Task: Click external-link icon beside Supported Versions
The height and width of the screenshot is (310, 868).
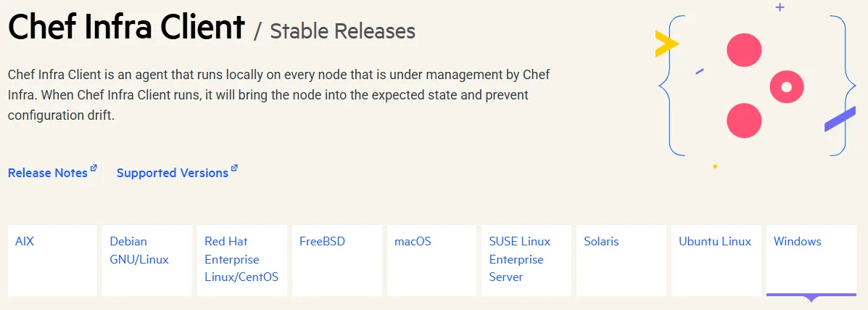Action: click(234, 169)
